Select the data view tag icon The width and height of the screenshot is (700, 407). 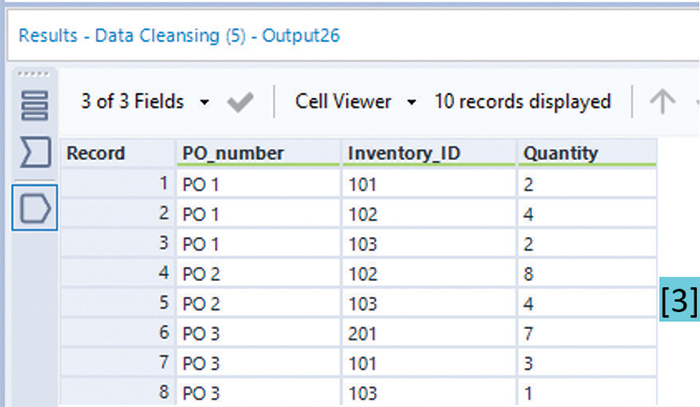[35, 208]
